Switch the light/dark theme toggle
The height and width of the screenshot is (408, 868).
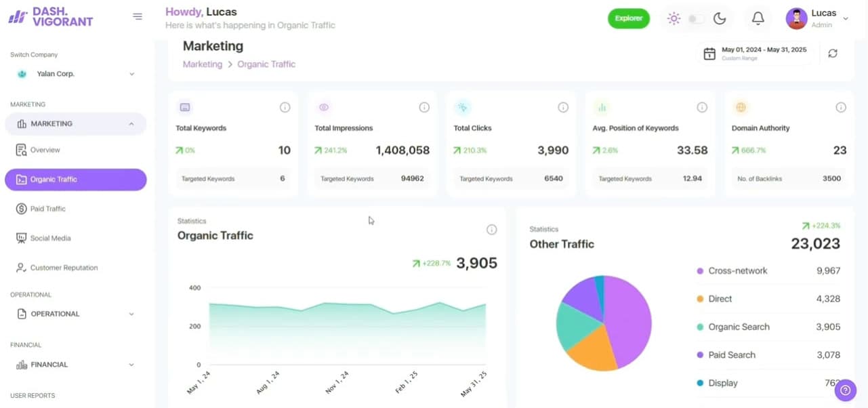[x=696, y=19]
